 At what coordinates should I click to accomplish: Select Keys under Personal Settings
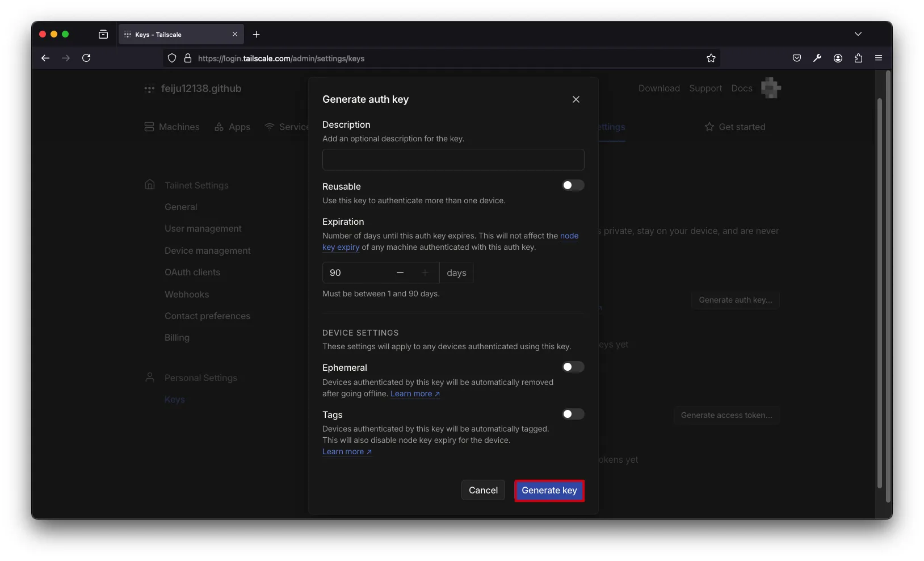(x=175, y=400)
